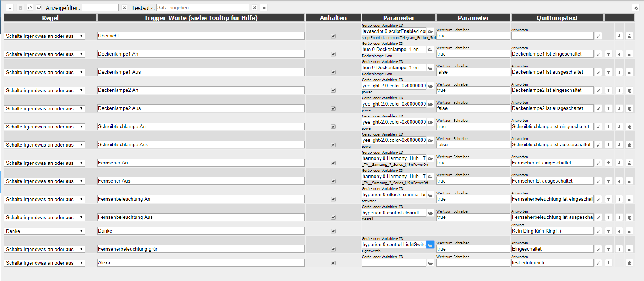Click the Anhalten column header
This screenshot has height=281, width=644.
(x=333, y=18)
